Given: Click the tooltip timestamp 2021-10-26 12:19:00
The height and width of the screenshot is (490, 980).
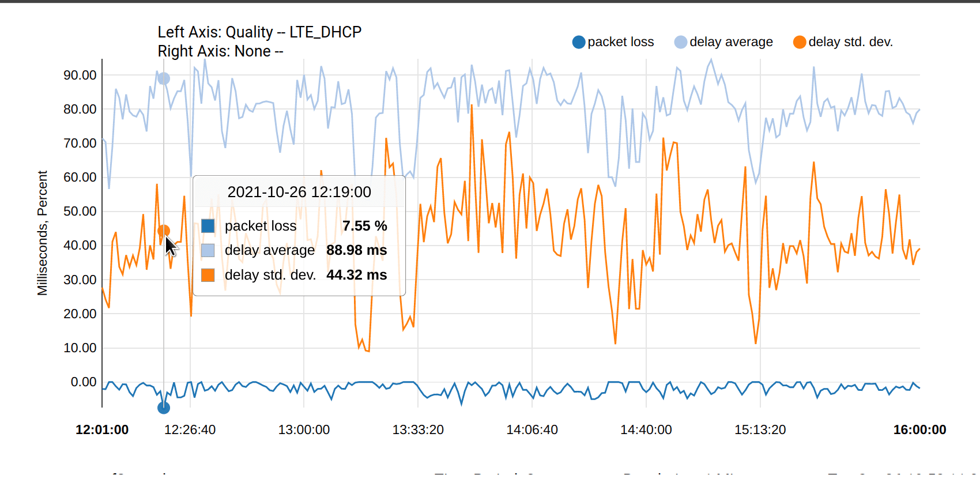Looking at the screenshot, I should pyautogui.click(x=299, y=192).
